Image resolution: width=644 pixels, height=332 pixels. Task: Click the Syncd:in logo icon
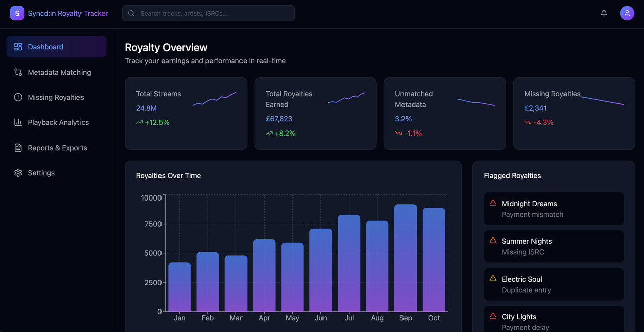click(17, 13)
